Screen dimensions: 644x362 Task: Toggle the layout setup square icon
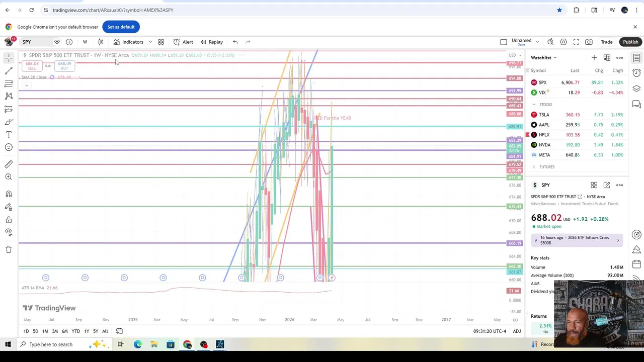[x=504, y=42]
